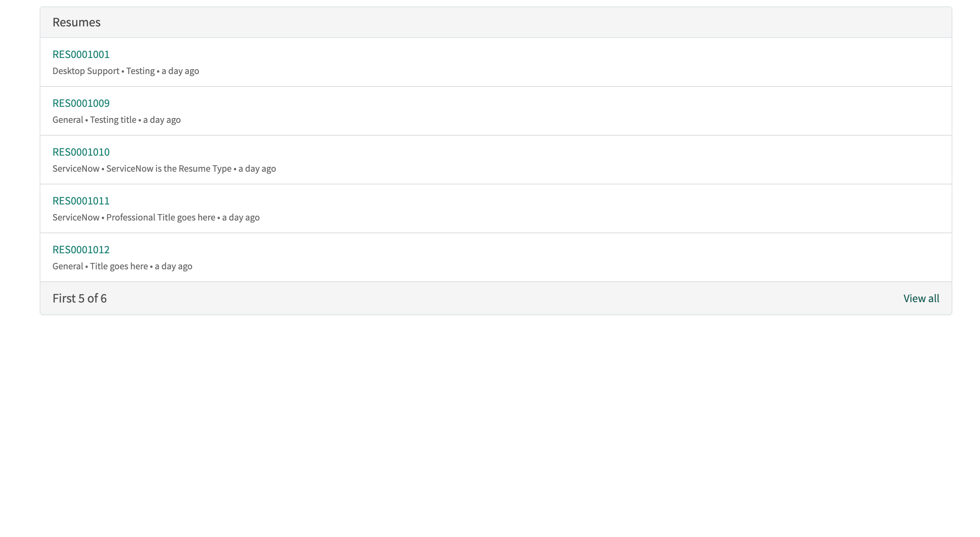Click 'Professional Title goes here' text
Image resolution: width=980 pixels, height=537 pixels.
click(x=161, y=217)
